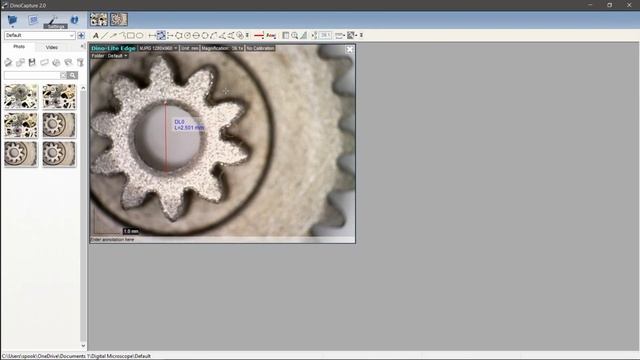Image resolution: width=640 pixels, height=360 pixels.
Task: Click the calibration ruler icon
Action: pyautogui.click(x=304, y=36)
